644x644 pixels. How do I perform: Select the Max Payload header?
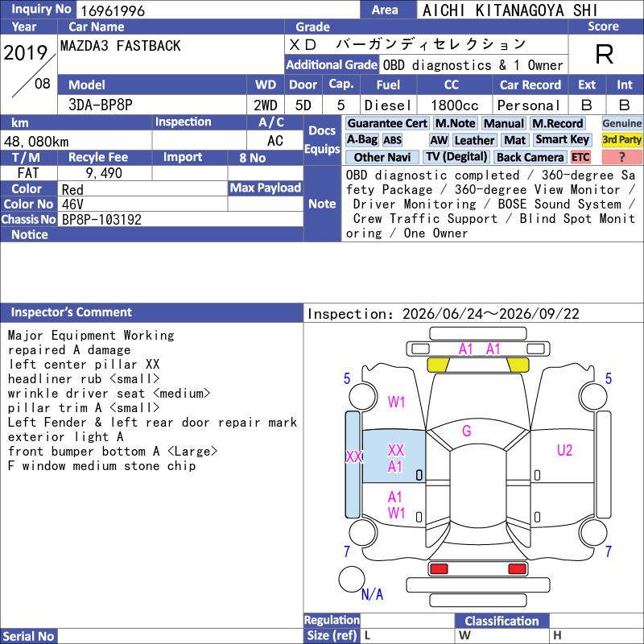(x=266, y=188)
